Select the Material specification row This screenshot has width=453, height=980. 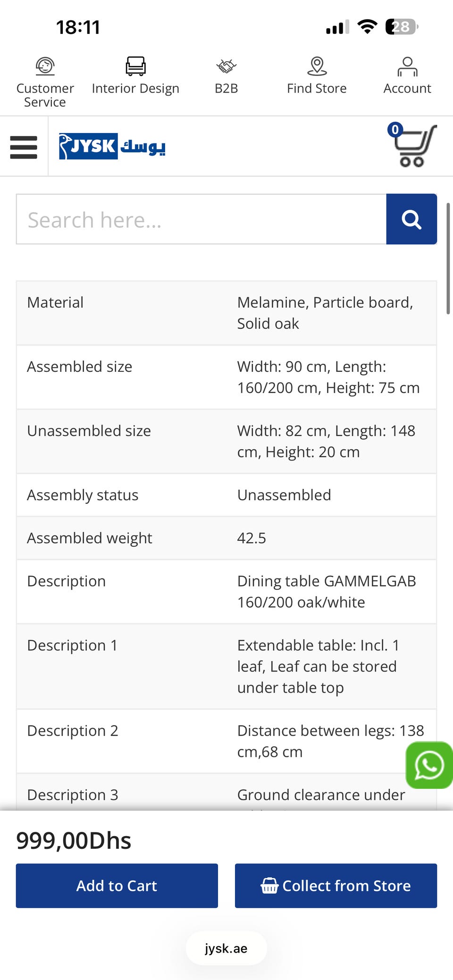[x=226, y=313]
